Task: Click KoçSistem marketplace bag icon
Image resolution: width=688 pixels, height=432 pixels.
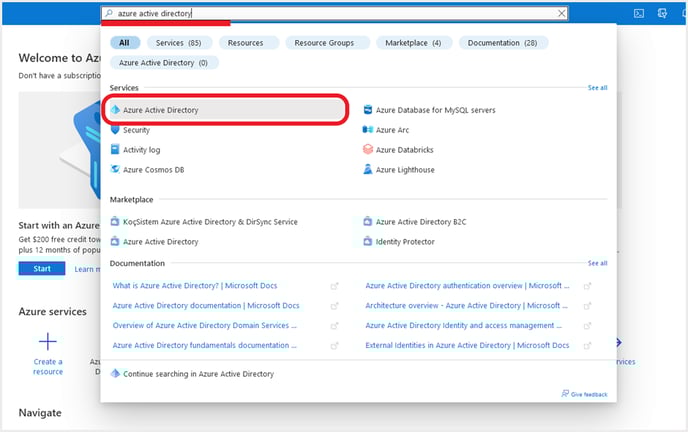Action: coord(115,221)
